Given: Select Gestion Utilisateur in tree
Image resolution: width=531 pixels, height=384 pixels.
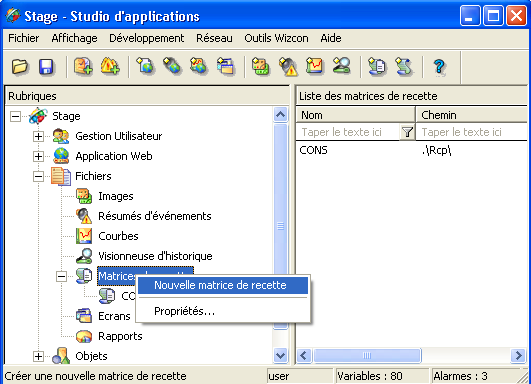Looking at the screenshot, I should click(119, 136).
